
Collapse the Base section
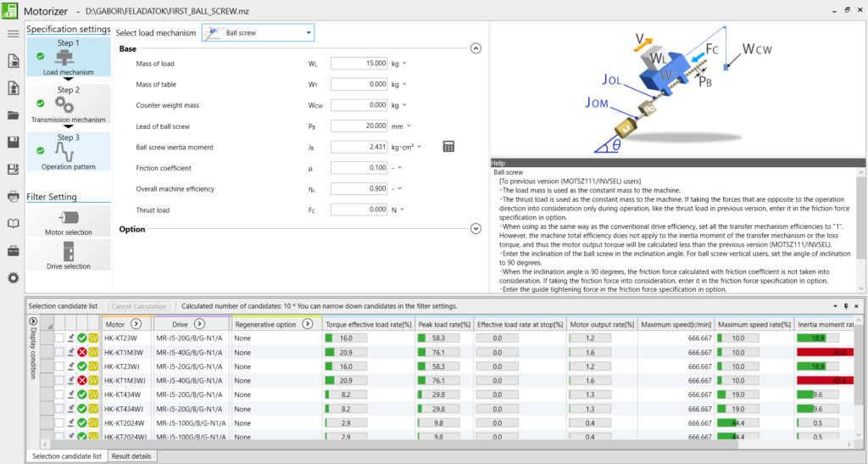(476, 49)
